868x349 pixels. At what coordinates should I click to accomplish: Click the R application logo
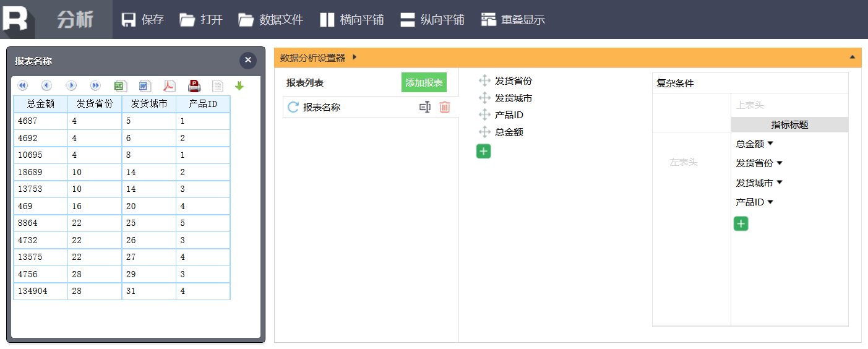16,19
